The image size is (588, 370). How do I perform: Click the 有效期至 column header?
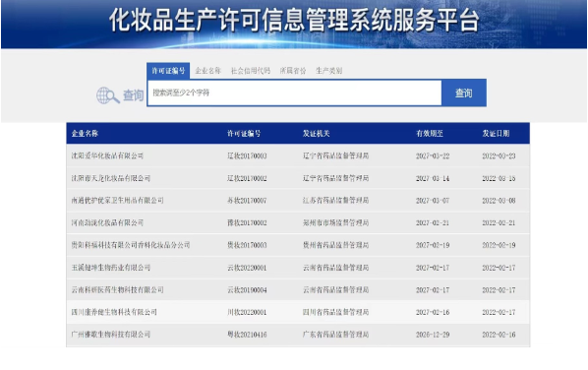point(430,133)
